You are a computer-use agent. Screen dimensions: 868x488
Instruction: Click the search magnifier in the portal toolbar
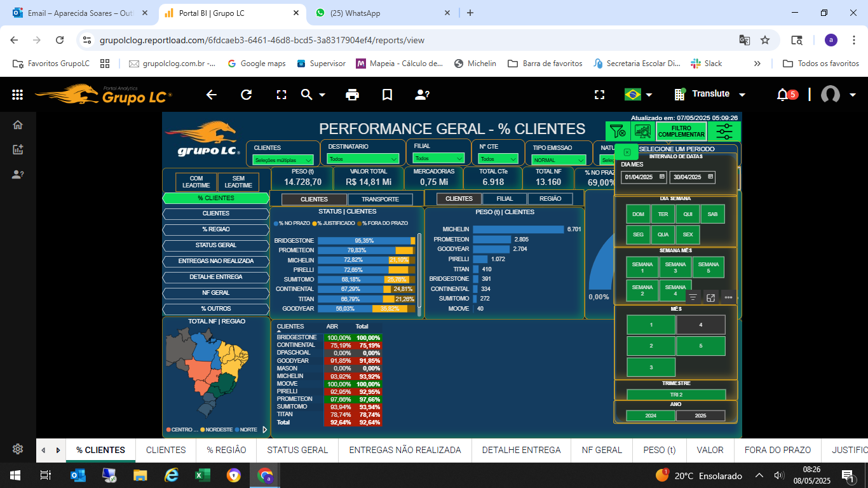pyautogui.click(x=306, y=95)
